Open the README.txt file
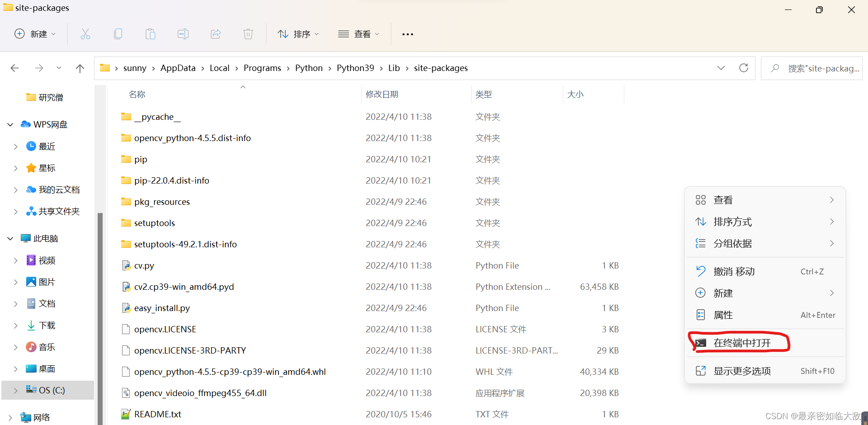 (x=157, y=414)
